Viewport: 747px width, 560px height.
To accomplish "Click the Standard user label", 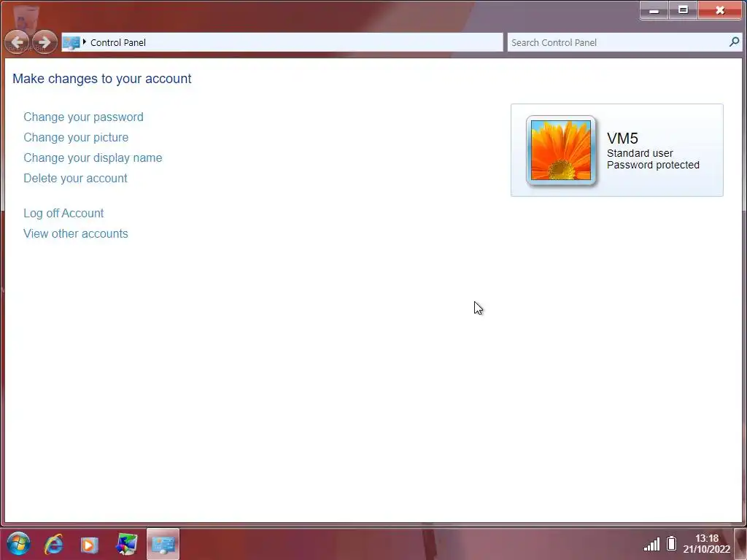I will 640,153.
